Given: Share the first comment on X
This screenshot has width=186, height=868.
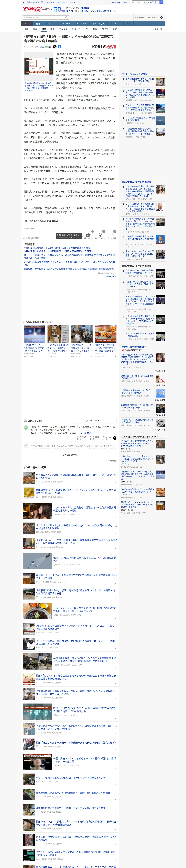Looking at the screenshot, I should pyautogui.click(x=114, y=438).
